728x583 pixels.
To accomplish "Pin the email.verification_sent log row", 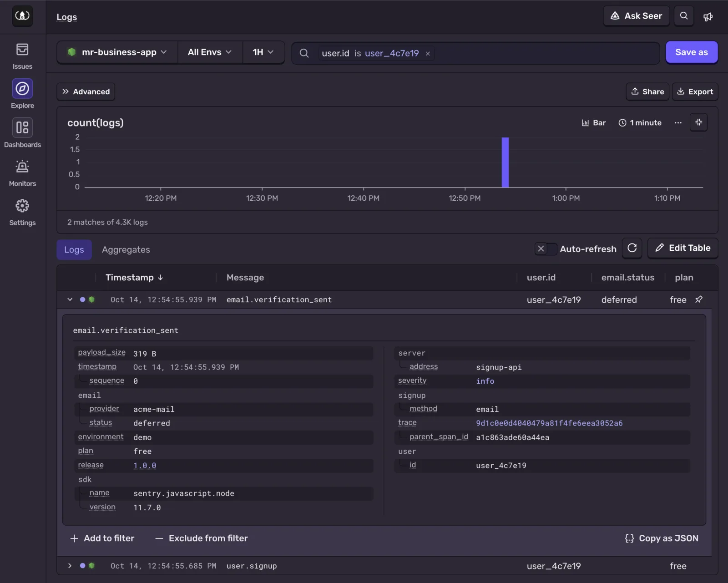I will pyautogui.click(x=699, y=299).
